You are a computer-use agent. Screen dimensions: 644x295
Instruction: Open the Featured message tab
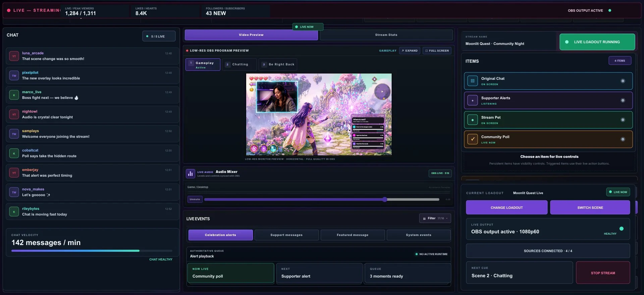353,235
